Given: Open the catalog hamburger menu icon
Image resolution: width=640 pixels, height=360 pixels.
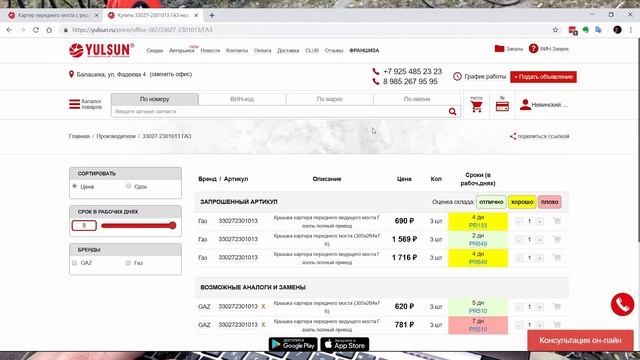Looking at the screenshot, I should coord(74,104).
